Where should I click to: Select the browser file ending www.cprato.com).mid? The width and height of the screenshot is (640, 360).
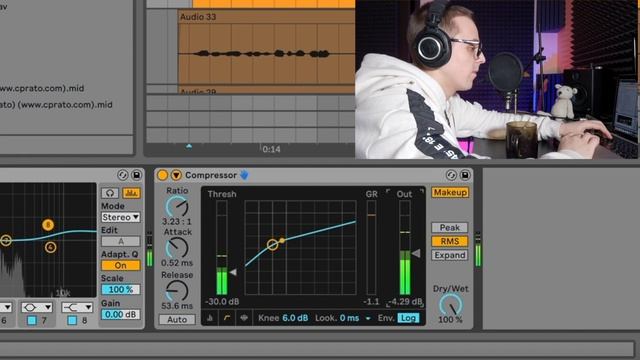pyautogui.click(x=42, y=88)
